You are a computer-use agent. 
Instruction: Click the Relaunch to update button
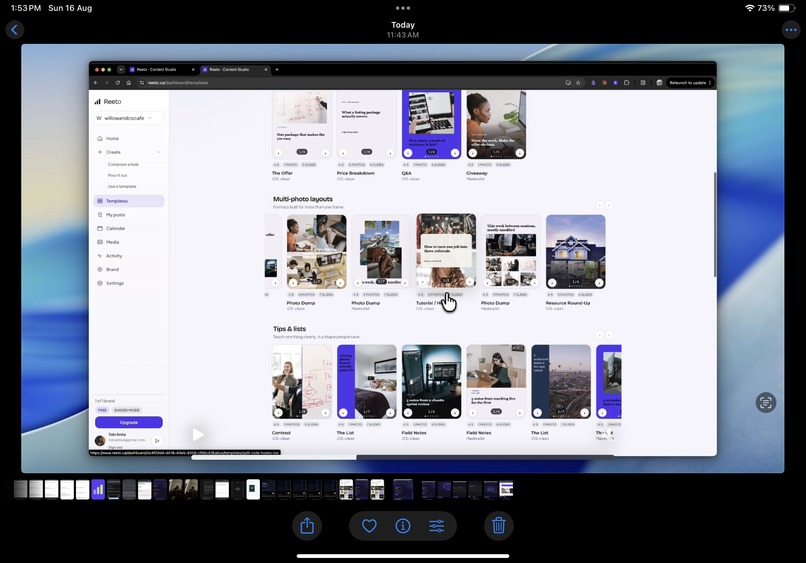[690, 82]
